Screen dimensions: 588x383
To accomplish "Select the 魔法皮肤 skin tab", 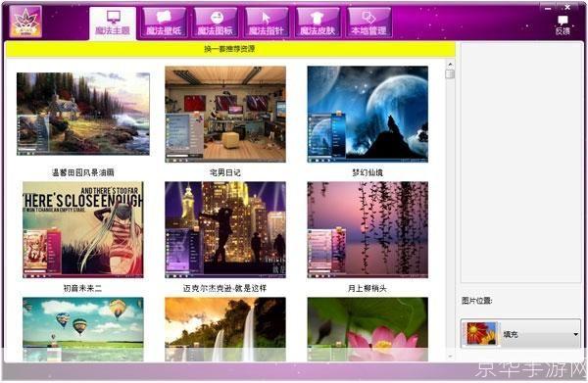I will [318, 23].
